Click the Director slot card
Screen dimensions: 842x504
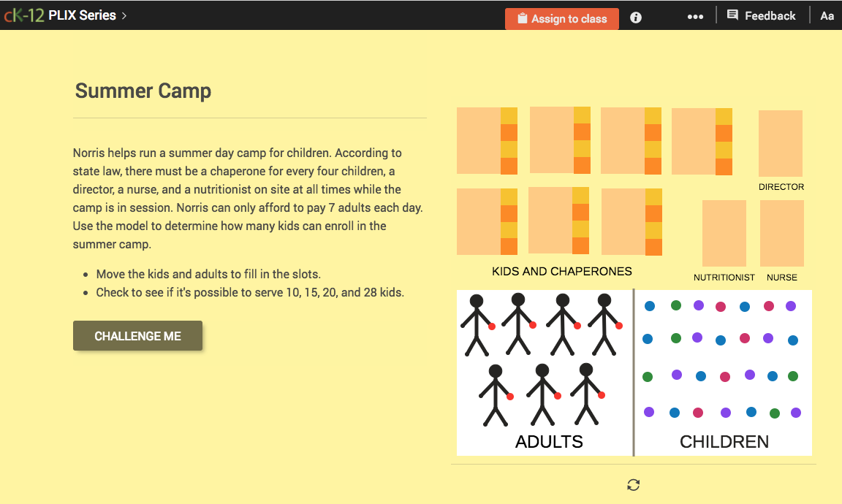point(780,141)
